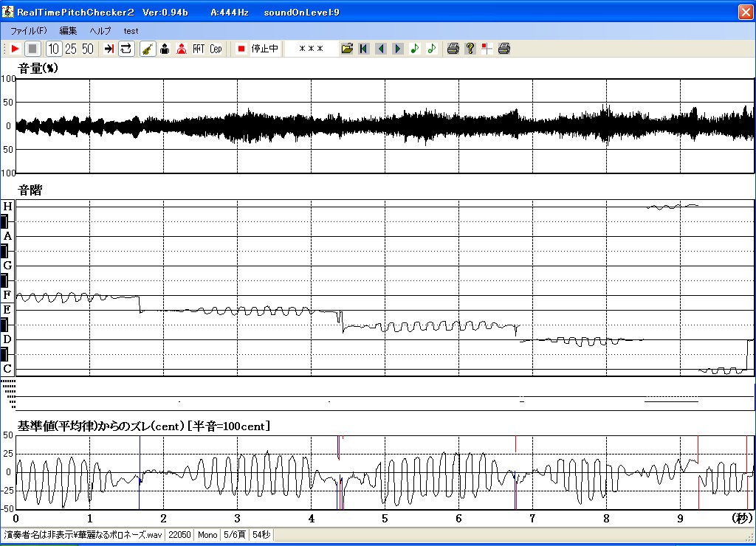The height and width of the screenshot is (546, 756).
Task: Jump to end with arrow-to-bar icon
Action: point(109,49)
